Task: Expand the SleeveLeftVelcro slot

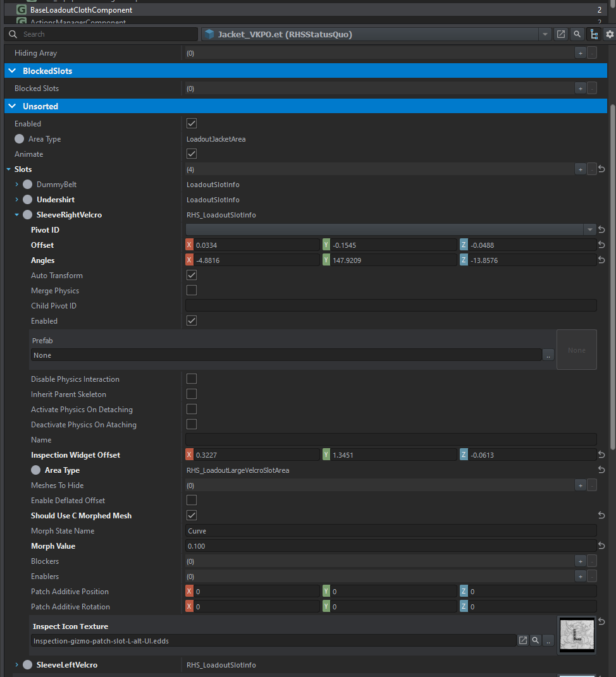Action: coord(17,665)
